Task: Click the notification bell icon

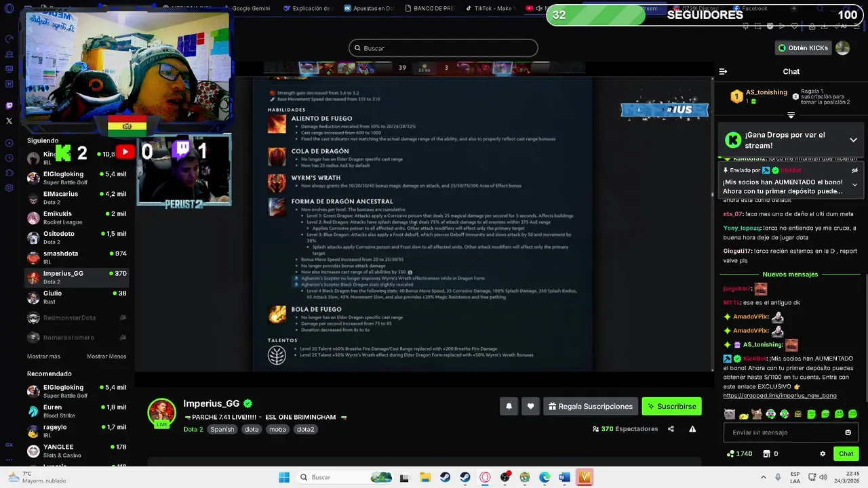Action: tap(509, 406)
